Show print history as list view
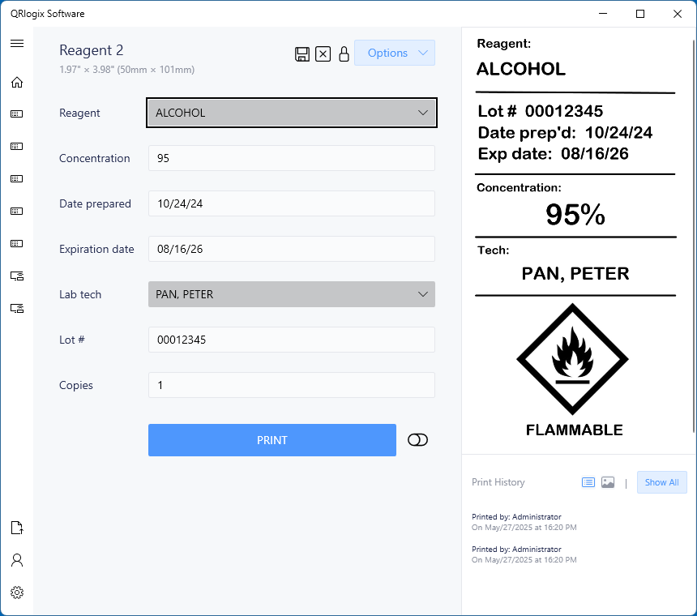 (588, 482)
